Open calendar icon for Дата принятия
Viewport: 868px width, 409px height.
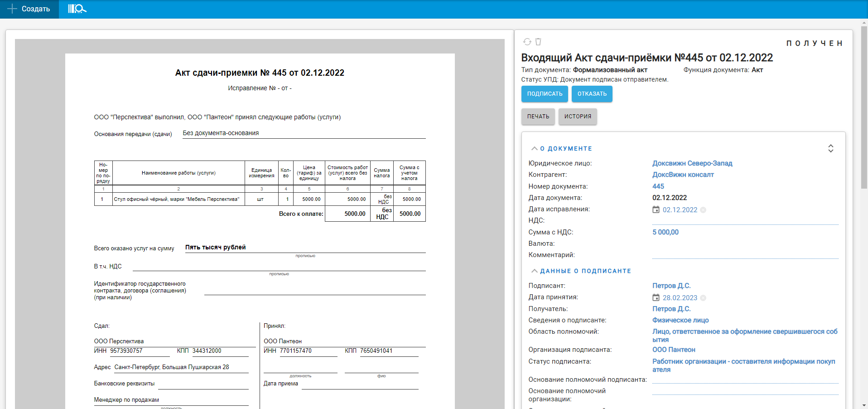pos(656,297)
